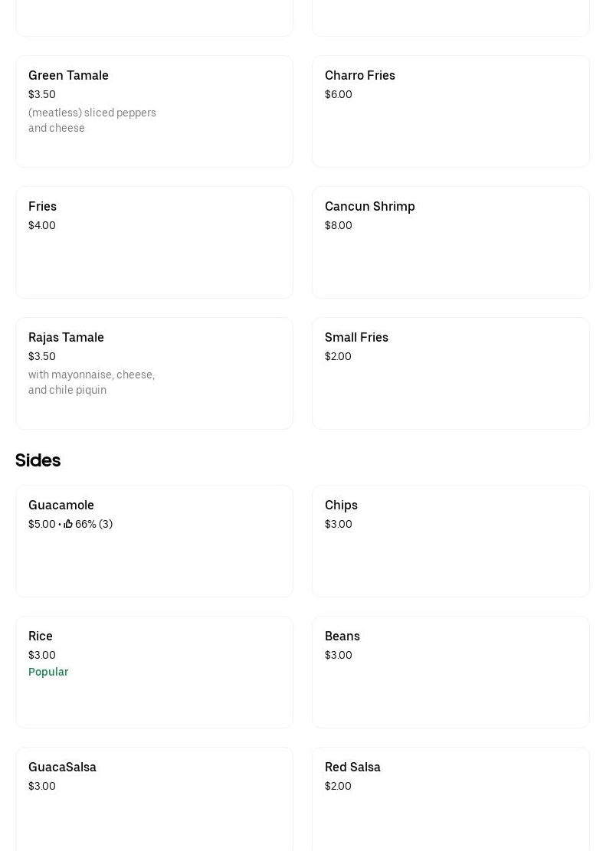Click the thumbs-up rating icon on Guacamole
Image resolution: width=616 pixels, height=851 pixels.
point(68,525)
